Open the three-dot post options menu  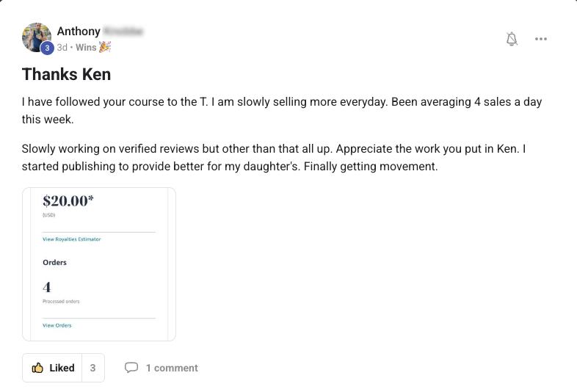point(540,39)
